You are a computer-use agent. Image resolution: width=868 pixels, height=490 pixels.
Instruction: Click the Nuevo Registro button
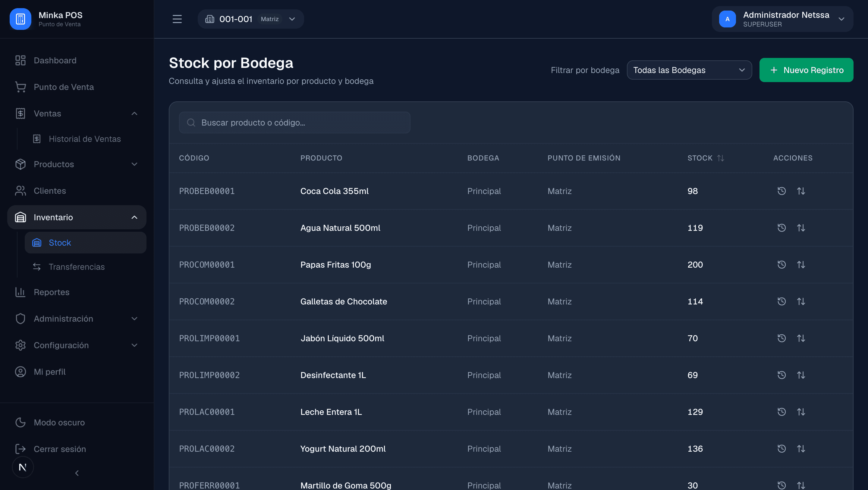tap(806, 70)
